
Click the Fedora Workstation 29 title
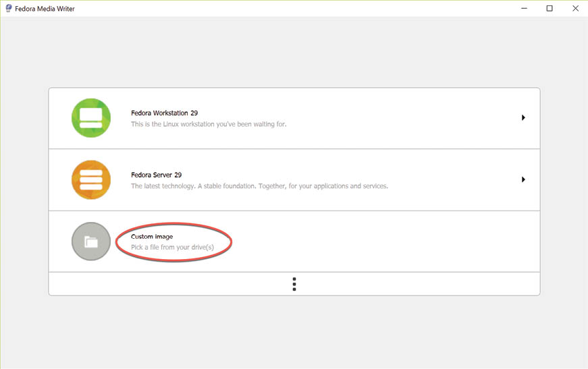pyautogui.click(x=164, y=113)
